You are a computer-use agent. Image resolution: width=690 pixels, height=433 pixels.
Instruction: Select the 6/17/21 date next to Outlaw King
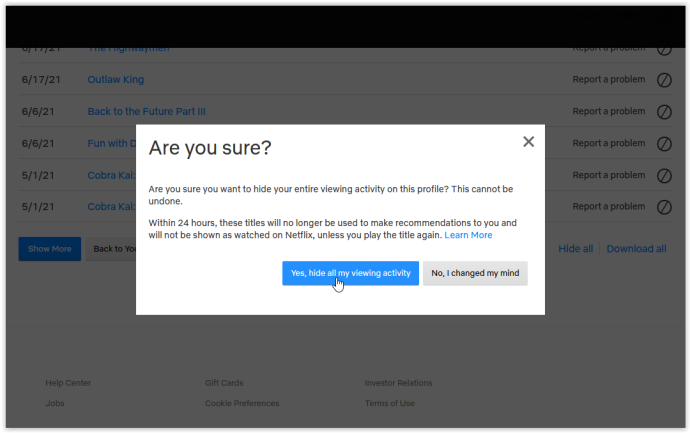click(41, 80)
